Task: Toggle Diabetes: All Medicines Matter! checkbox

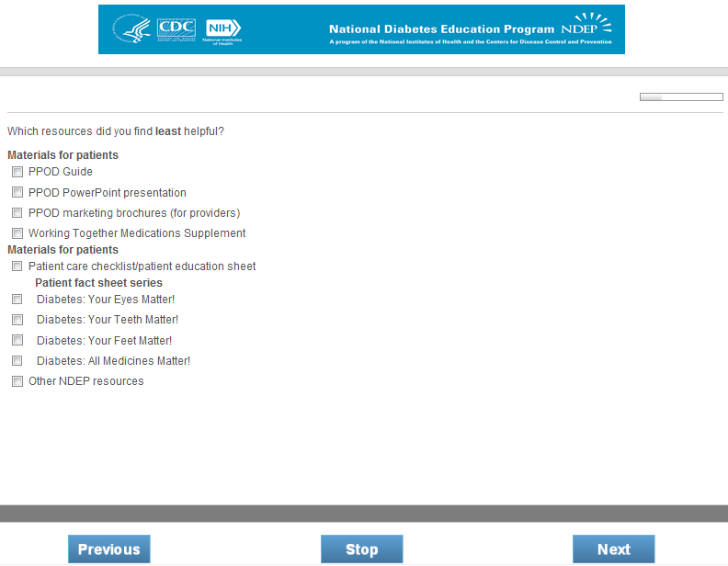Action: [17, 361]
